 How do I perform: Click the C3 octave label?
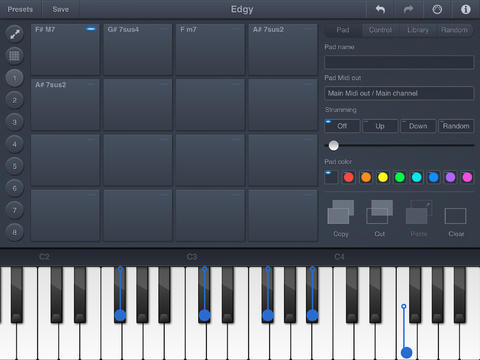pos(192,257)
